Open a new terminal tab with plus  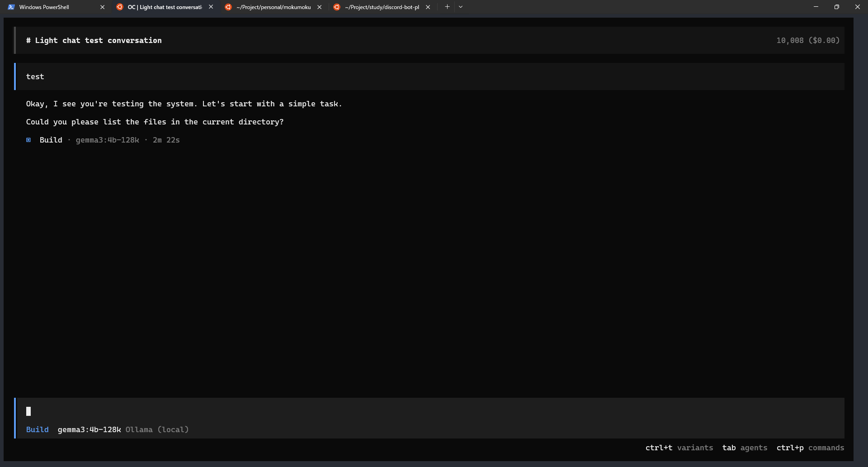pyautogui.click(x=447, y=7)
